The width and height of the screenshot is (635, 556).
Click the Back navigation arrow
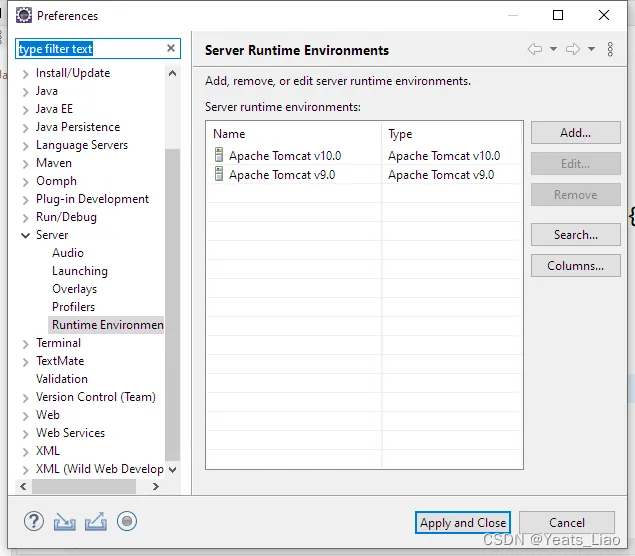click(535, 49)
